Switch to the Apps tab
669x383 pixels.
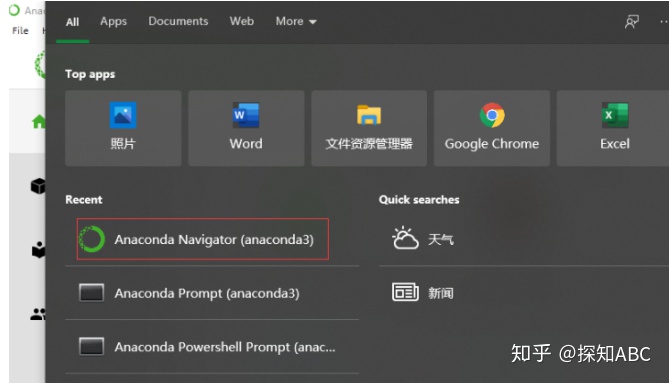click(113, 21)
